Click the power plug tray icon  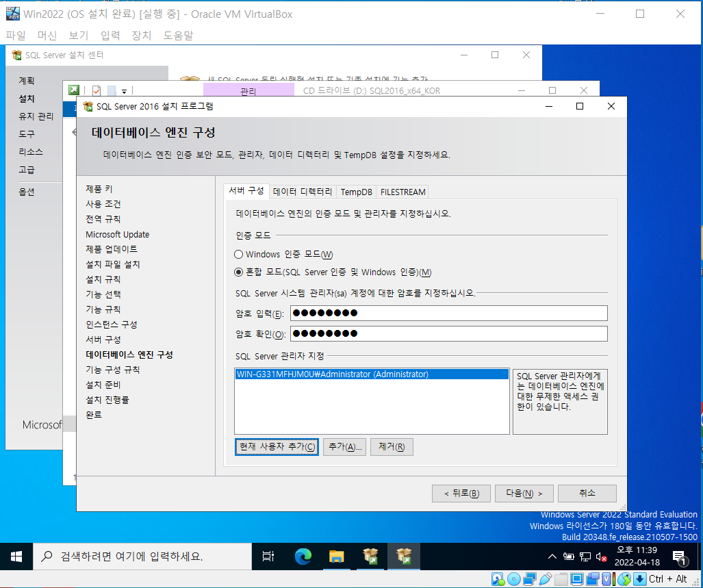(569, 557)
